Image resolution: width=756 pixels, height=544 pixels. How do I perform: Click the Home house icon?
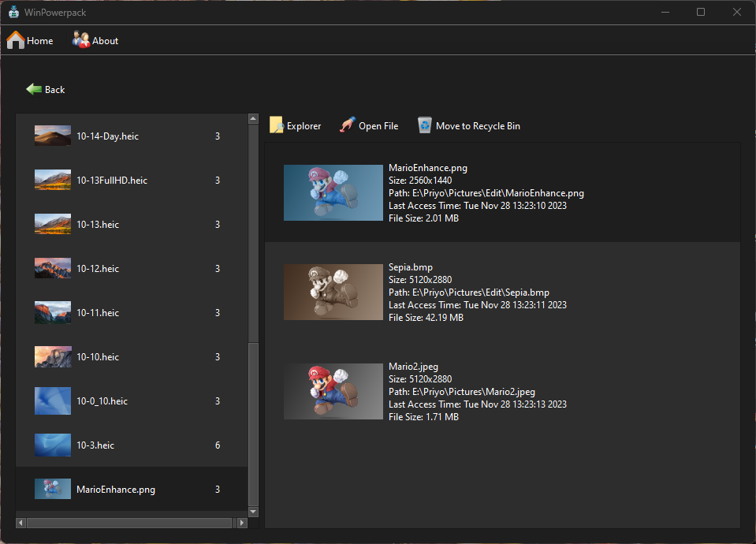[x=16, y=40]
